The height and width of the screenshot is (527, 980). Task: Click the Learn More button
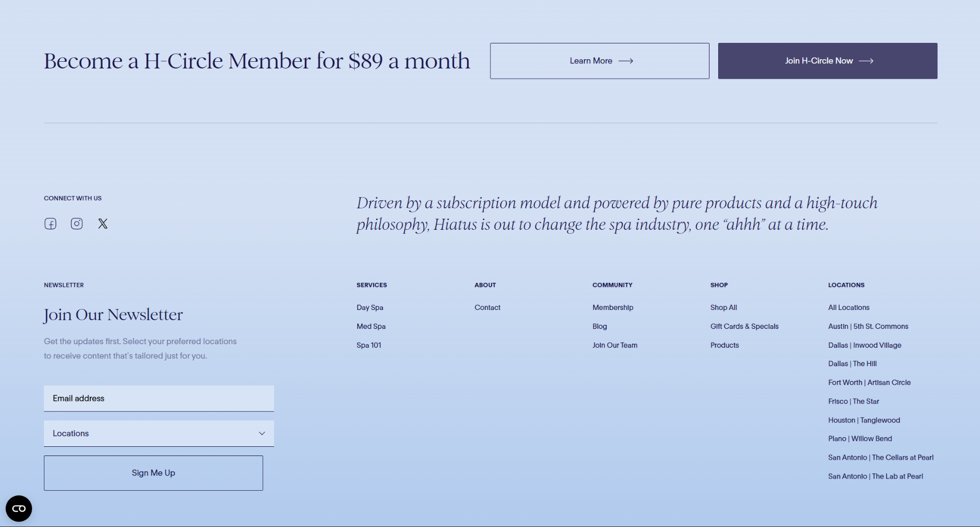click(x=600, y=61)
